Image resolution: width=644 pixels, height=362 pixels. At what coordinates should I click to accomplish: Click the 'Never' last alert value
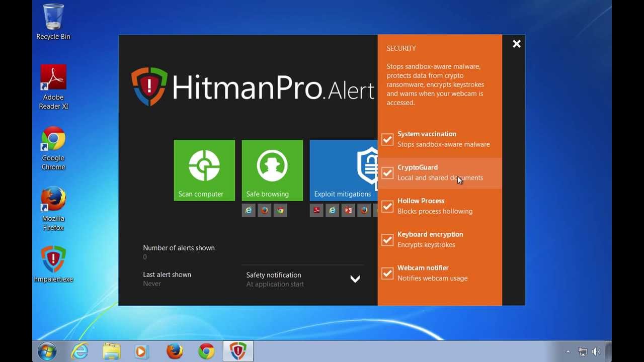point(152,284)
